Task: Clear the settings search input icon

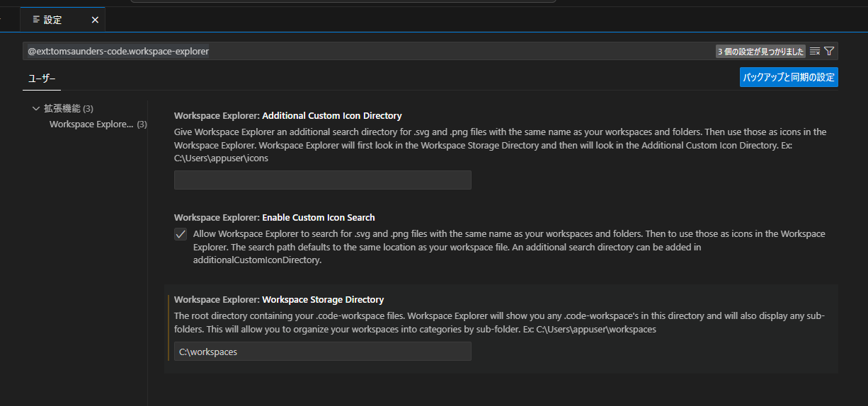Action: tap(815, 51)
